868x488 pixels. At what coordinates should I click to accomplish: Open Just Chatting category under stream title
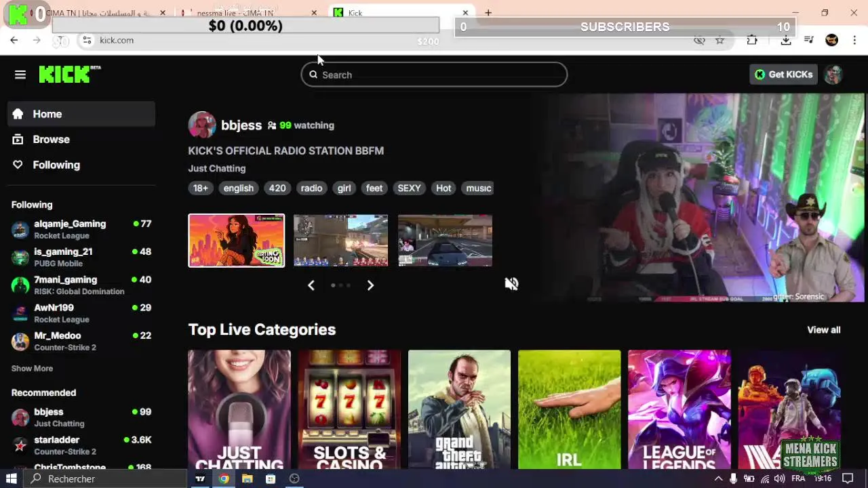point(217,168)
